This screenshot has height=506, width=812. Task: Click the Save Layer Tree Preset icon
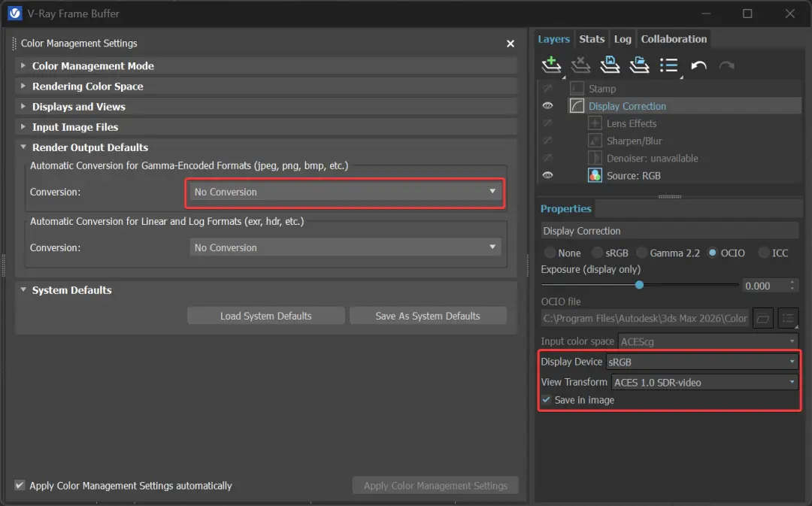(610, 65)
